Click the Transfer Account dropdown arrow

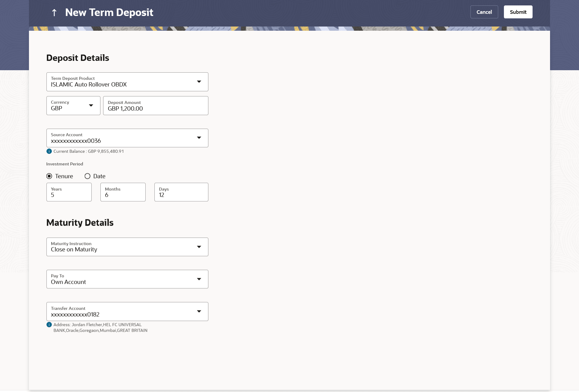point(199,311)
